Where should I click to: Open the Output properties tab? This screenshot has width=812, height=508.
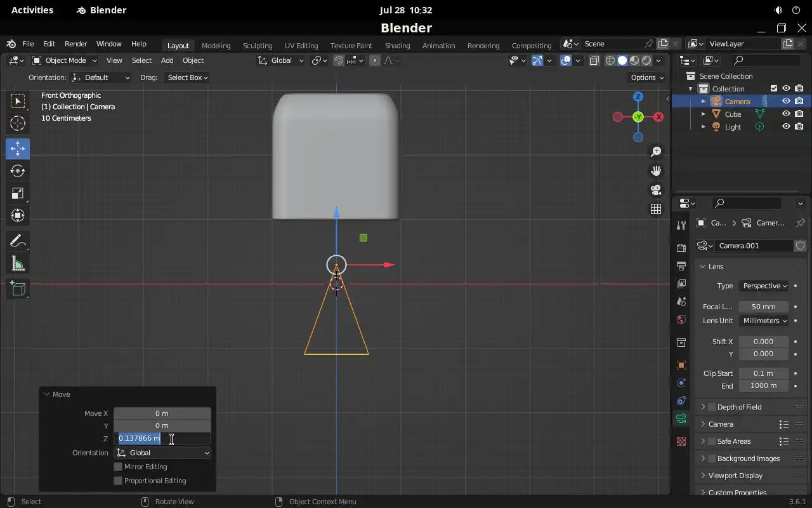click(681, 265)
